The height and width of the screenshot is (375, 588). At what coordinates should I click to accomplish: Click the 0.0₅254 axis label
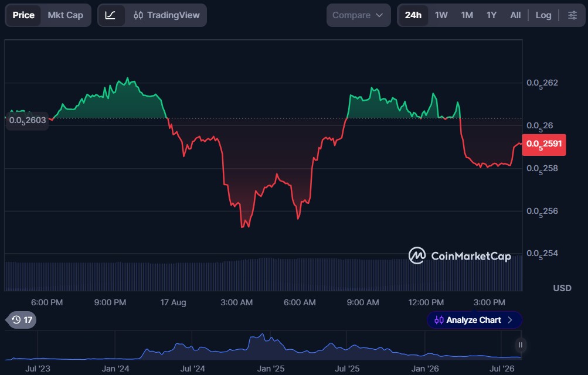click(542, 254)
